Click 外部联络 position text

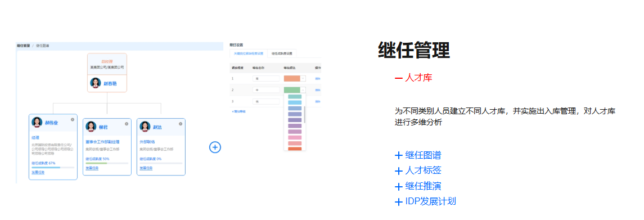146,142
